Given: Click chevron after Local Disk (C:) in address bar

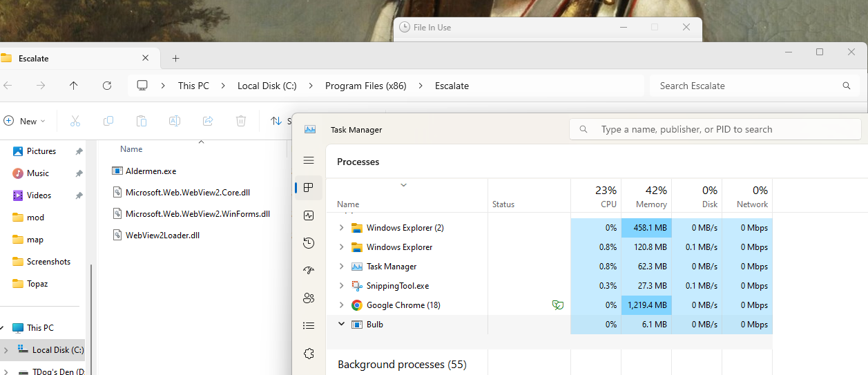Looking at the screenshot, I should 311,86.
